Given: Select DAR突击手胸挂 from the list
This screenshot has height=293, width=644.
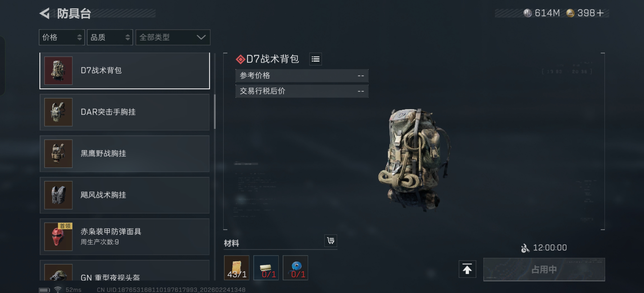Looking at the screenshot, I should (124, 112).
